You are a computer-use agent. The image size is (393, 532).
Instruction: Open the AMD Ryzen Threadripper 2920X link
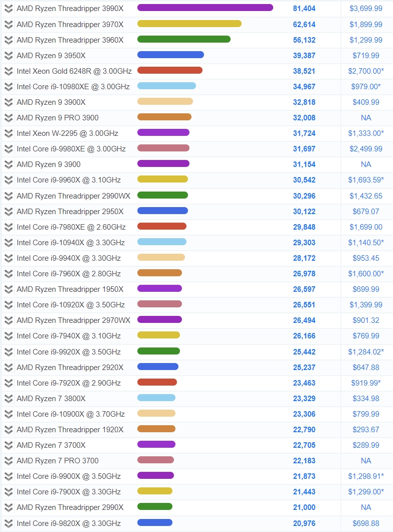coord(70,368)
